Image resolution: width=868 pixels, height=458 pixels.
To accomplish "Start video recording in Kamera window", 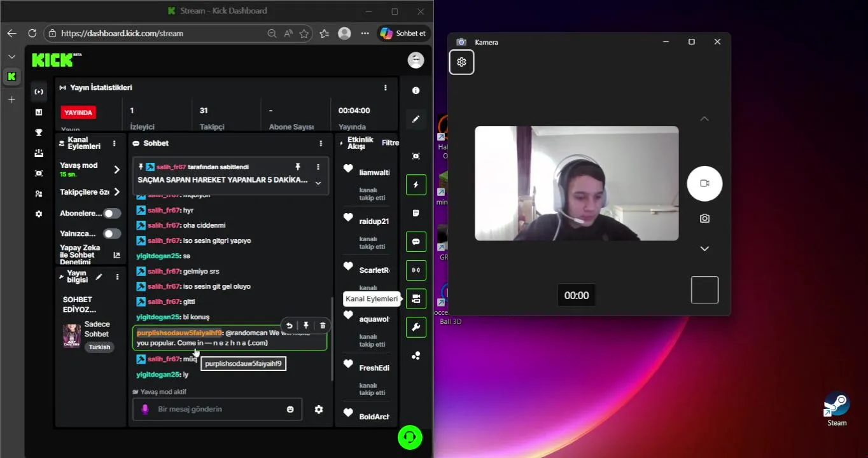I will (x=704, y=183).
